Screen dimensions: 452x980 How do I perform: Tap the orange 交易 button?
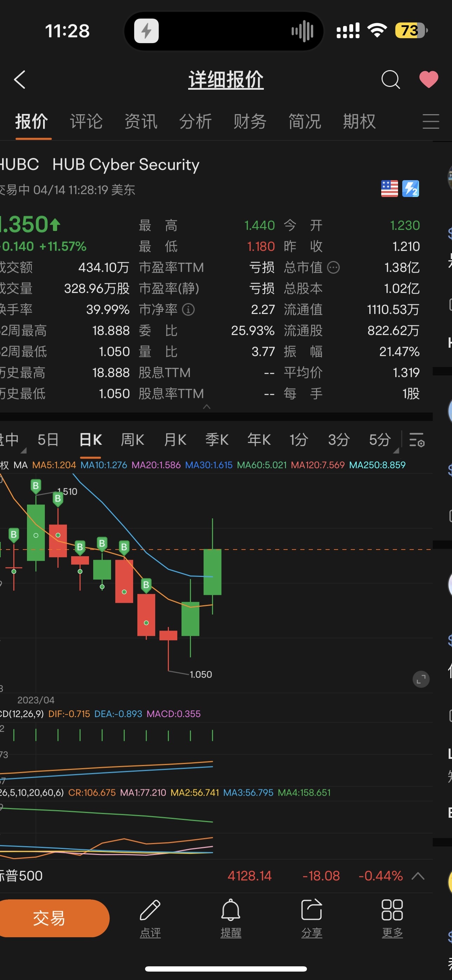[53, 918]
